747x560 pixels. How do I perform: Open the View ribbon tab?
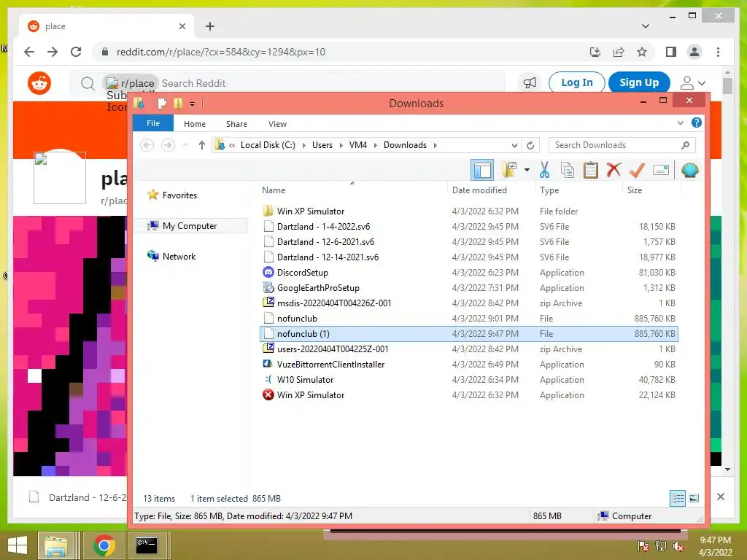click(277, 124)
